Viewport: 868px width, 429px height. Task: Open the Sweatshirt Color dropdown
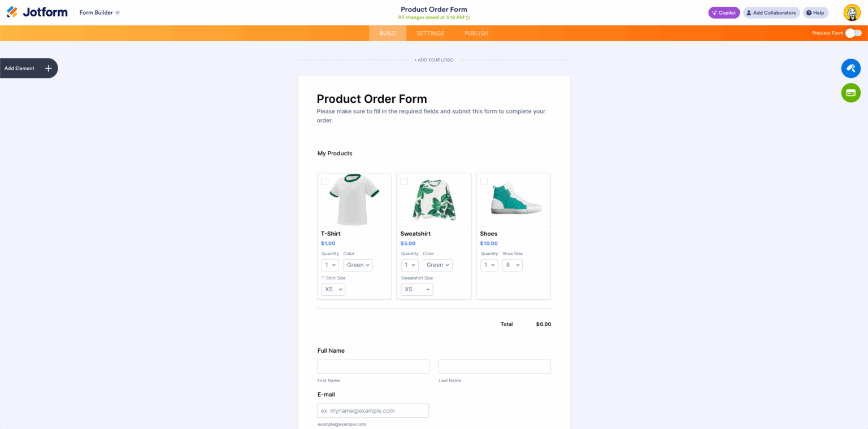tap(437, 265)
